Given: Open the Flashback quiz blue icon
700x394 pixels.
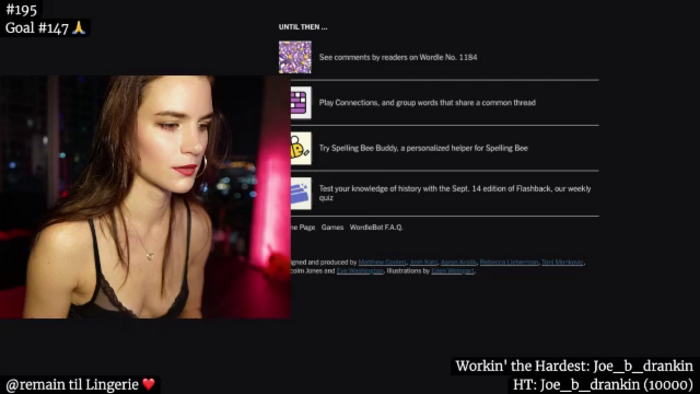Looking at the screenshot, I should click(301, 193).
